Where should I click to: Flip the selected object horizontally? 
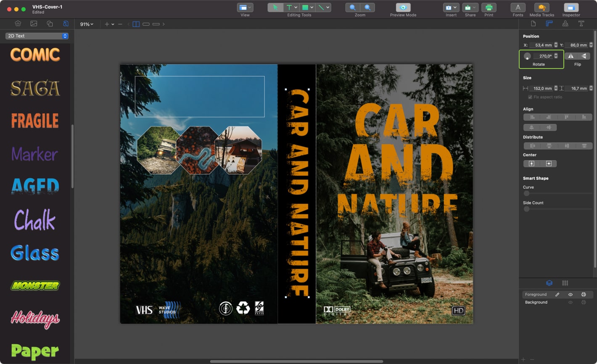tap(571, 55)
